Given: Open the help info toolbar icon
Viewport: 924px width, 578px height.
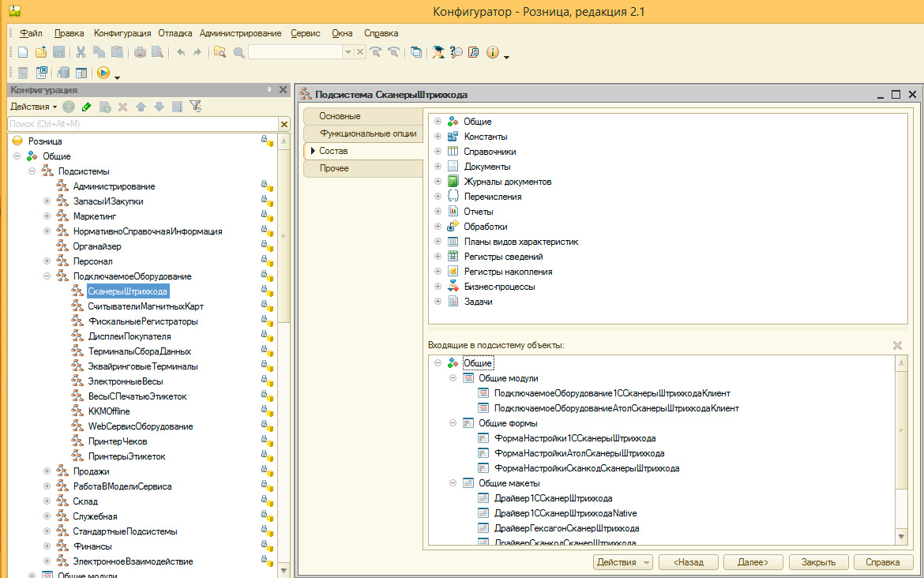Looking at the screenshot, I should tap(493, 52).
